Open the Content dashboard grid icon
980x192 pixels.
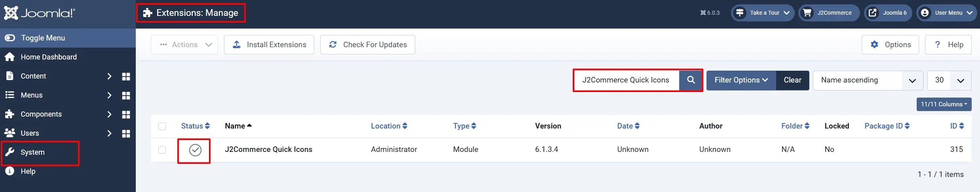point(126,76)
